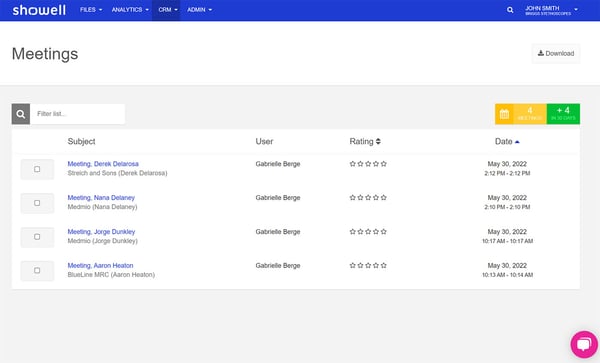Open the ANALYTICS menu

130,10
